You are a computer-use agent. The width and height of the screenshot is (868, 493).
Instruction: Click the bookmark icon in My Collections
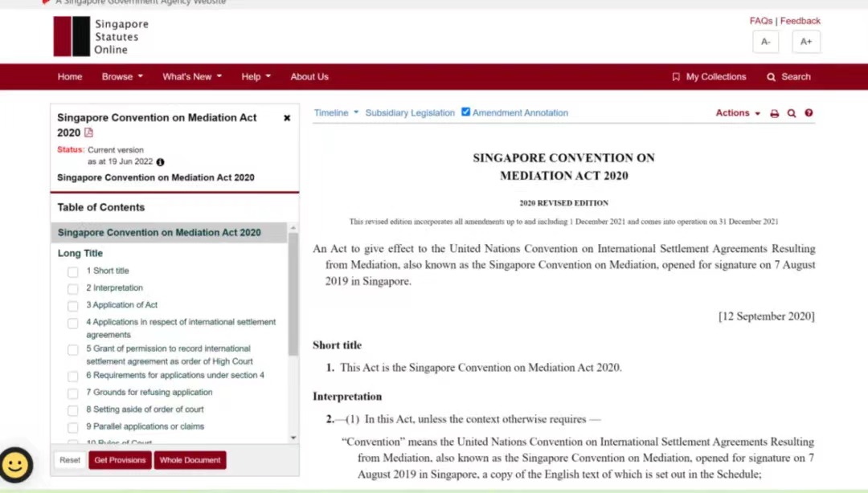[x=676, y=77]
